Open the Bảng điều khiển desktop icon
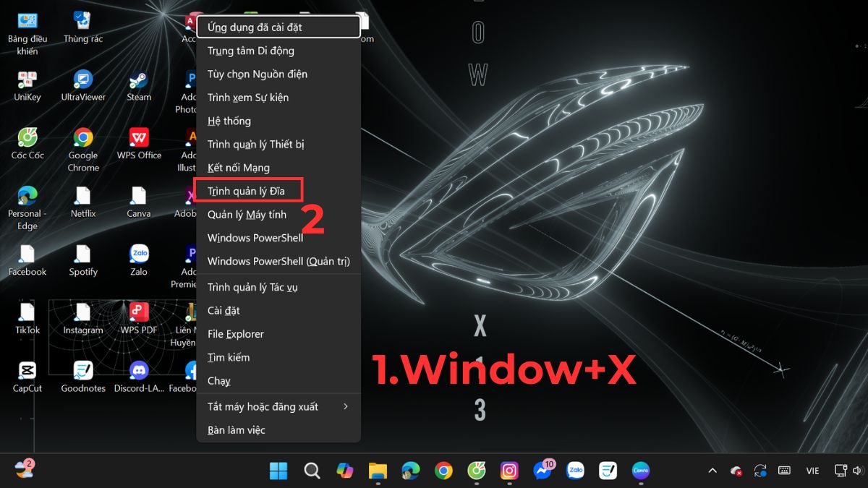868x488 pixels. tap(27, 33)
